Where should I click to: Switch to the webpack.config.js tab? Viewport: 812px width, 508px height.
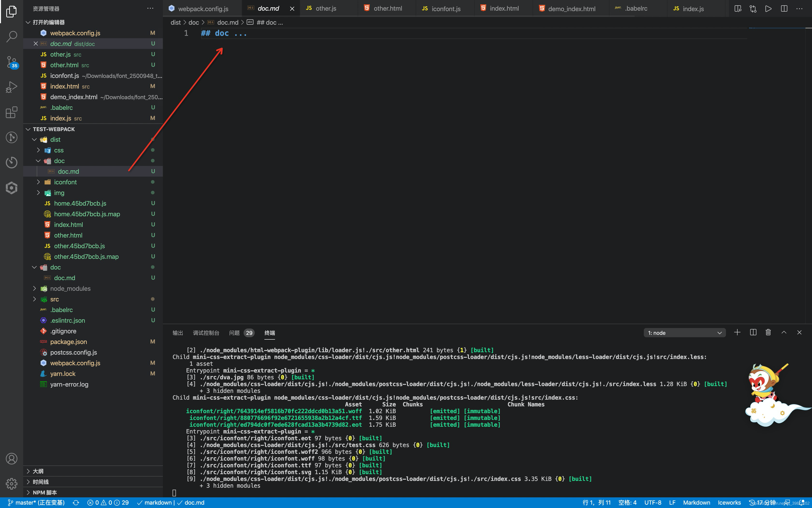point(202,9)
